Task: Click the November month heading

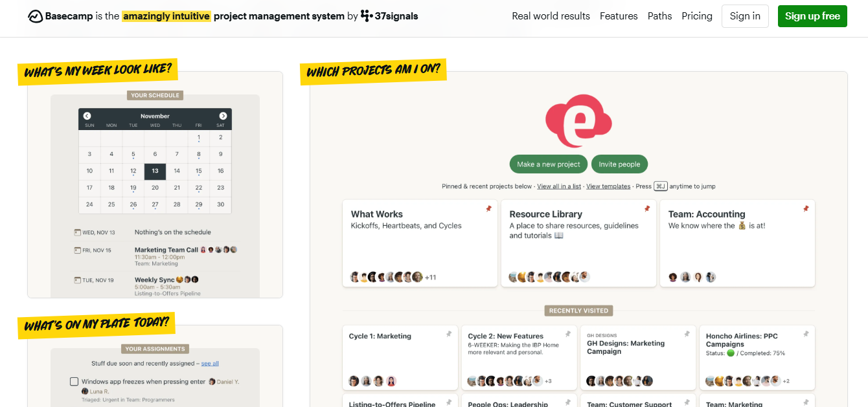Action: [155, 116]
